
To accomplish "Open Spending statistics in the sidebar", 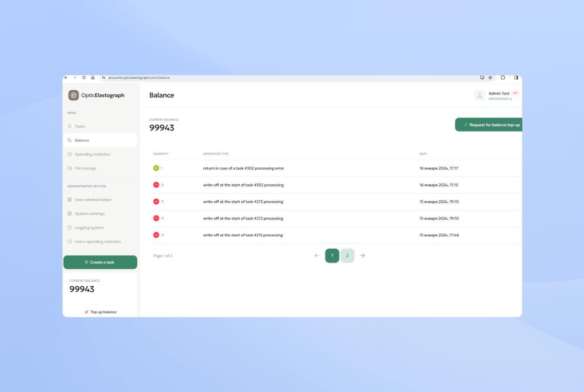I will [100, 154].
